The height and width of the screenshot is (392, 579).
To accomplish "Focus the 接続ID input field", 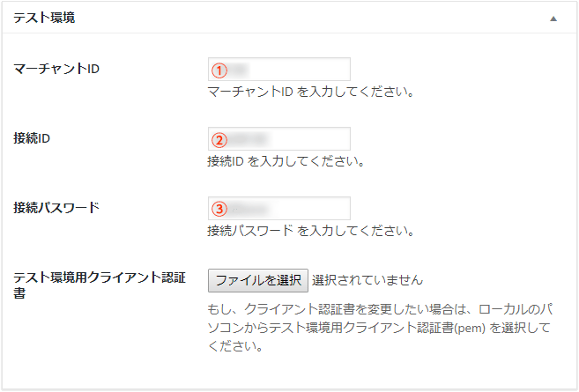I will [279, 139].
